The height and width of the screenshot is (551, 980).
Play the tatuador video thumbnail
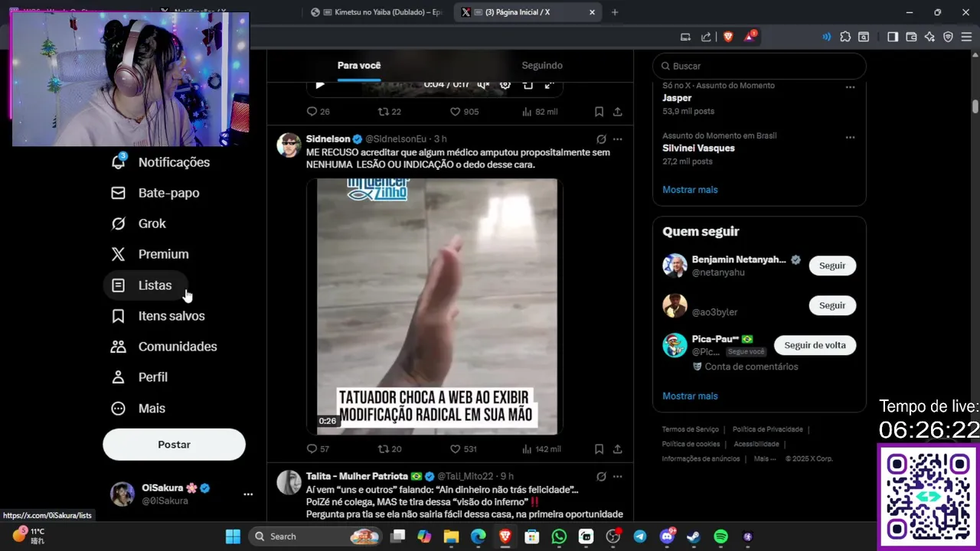[437, 307]
